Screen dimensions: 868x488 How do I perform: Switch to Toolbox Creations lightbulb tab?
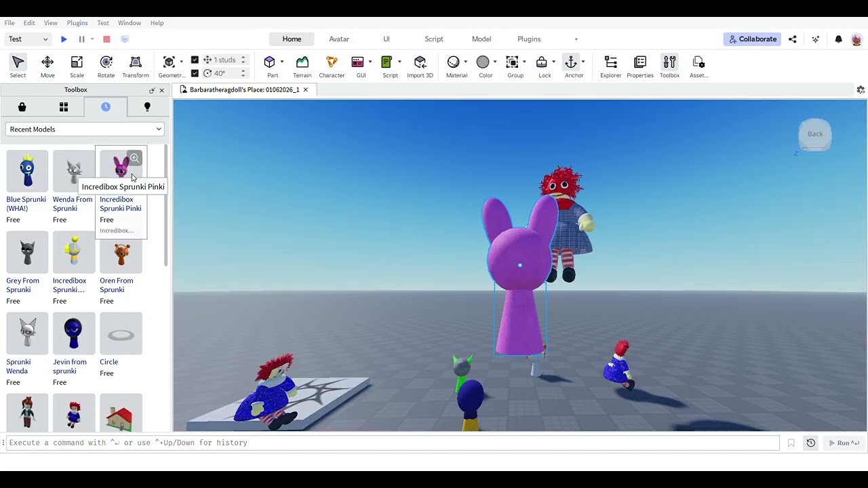tap(147, 106)
